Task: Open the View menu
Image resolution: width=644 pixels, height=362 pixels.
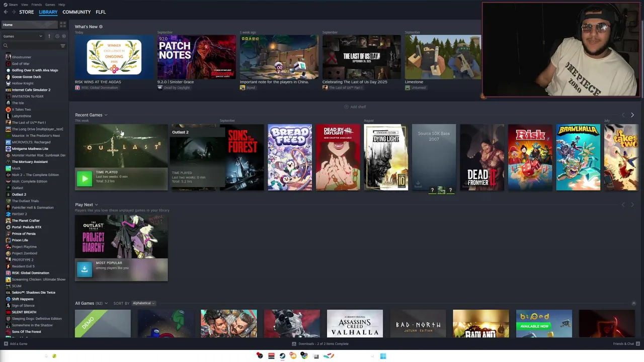Action: [25, 5]
